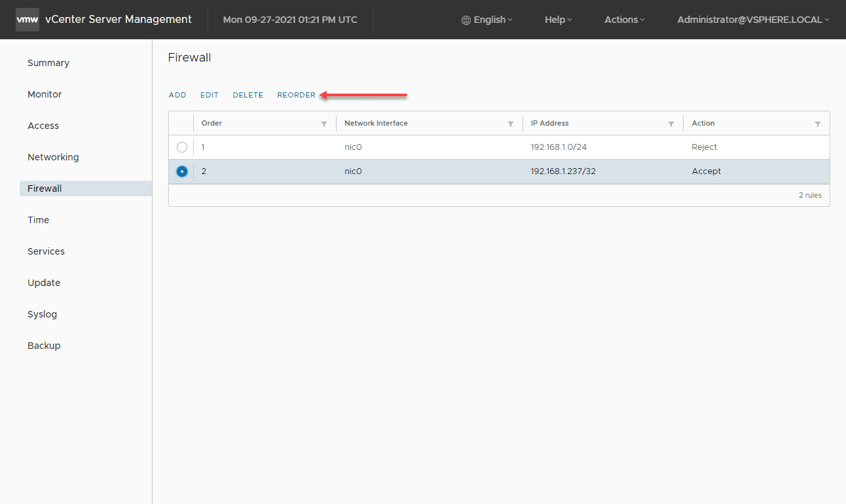Filter the Network Interface column
This screenshot has width=846, height=504.
[511, 124]
